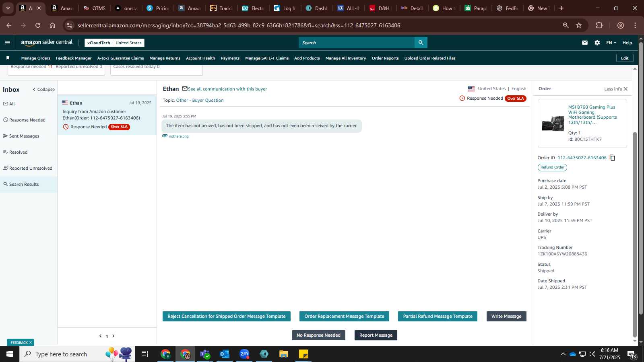Open the vCloudTech United States account switcher
644x362 pixels.
click(x=114, y=43)
